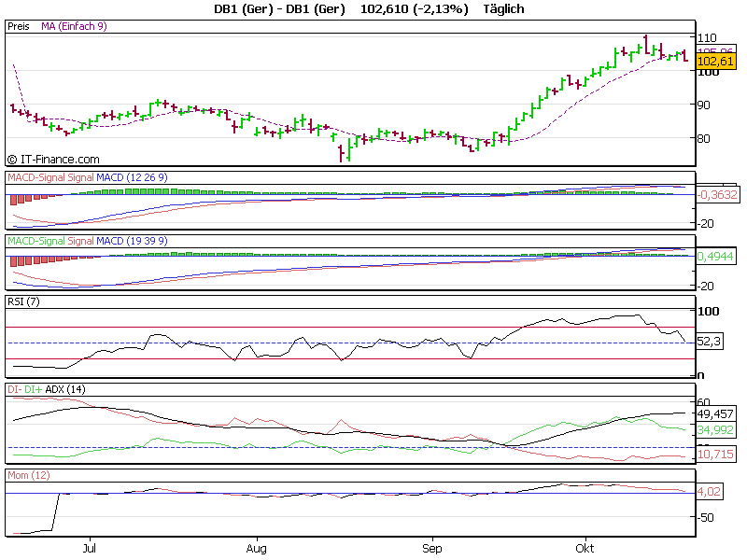Click the 'Jul' time axis label

point(90,549)
